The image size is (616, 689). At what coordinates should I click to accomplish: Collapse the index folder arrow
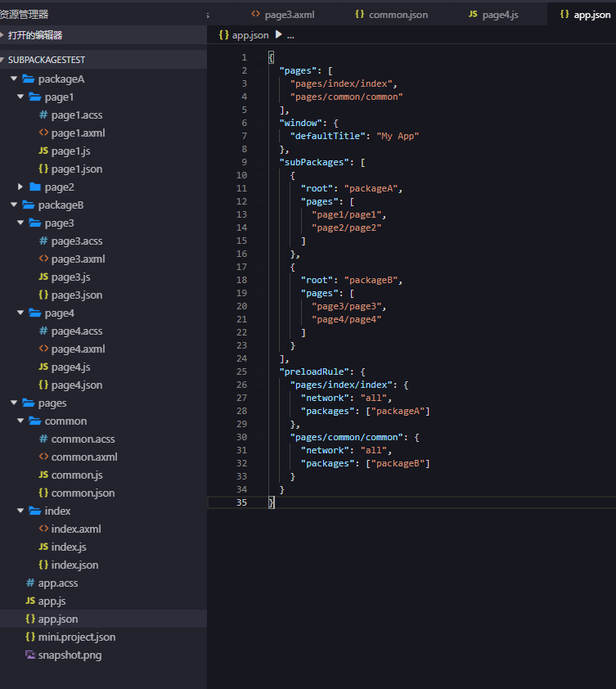pos(20,511)
